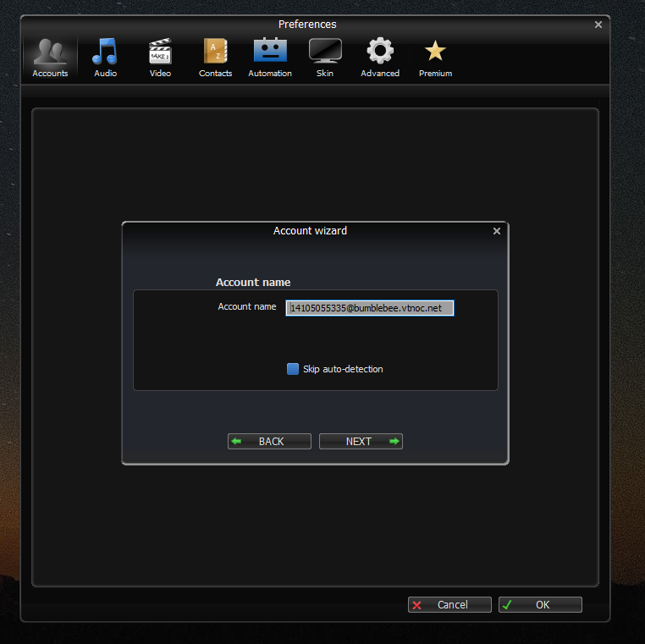Close the Account wizard dialog

click(497, 231)
